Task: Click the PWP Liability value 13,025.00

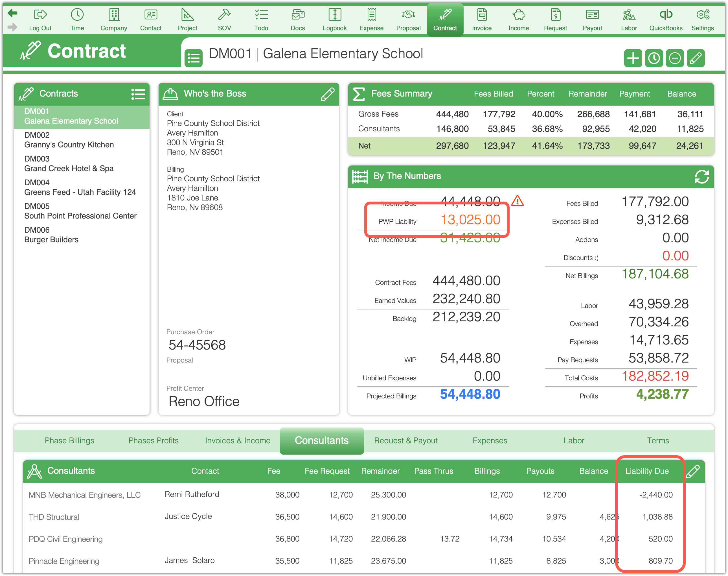Action: 470,220
